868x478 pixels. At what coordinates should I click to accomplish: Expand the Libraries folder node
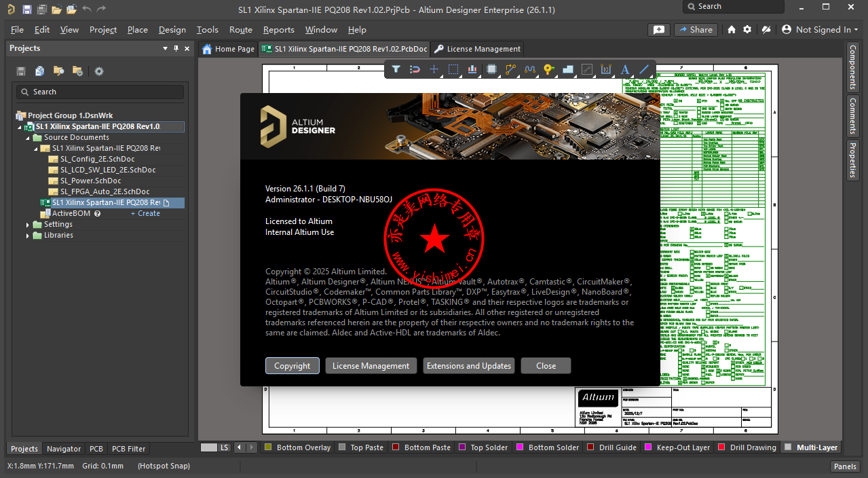(x=28, y=236)
